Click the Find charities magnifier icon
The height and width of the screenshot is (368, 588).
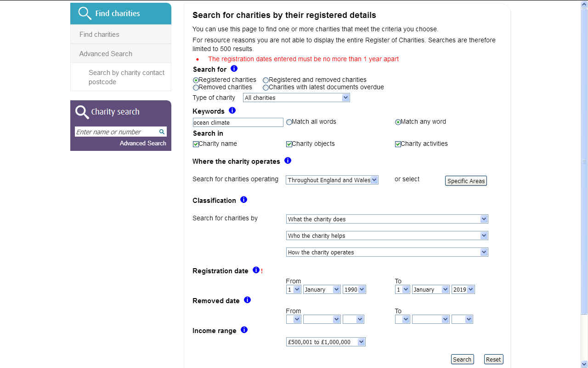[85, 13]
